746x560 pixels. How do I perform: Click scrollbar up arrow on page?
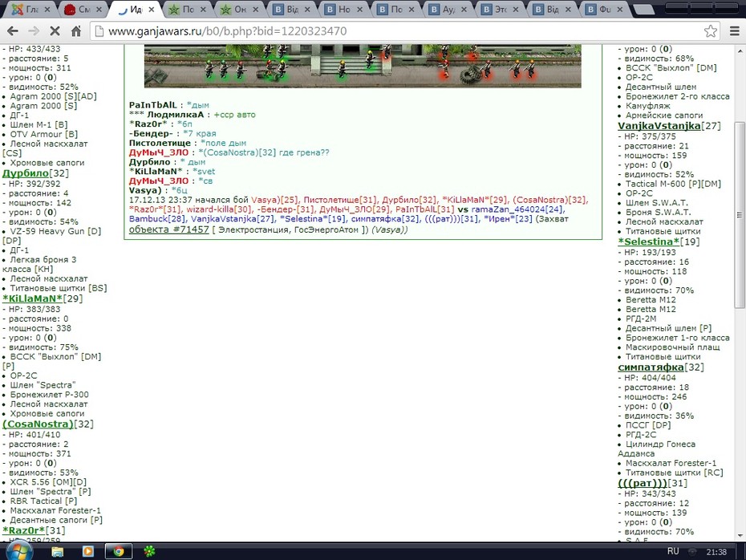coord(740,51)
